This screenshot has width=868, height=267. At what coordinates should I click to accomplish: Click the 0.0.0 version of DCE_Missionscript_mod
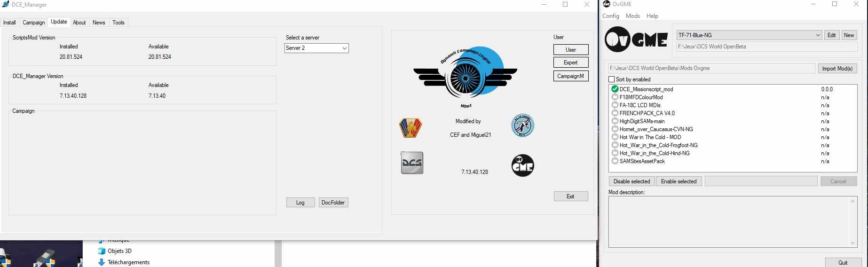pos(827,89)
